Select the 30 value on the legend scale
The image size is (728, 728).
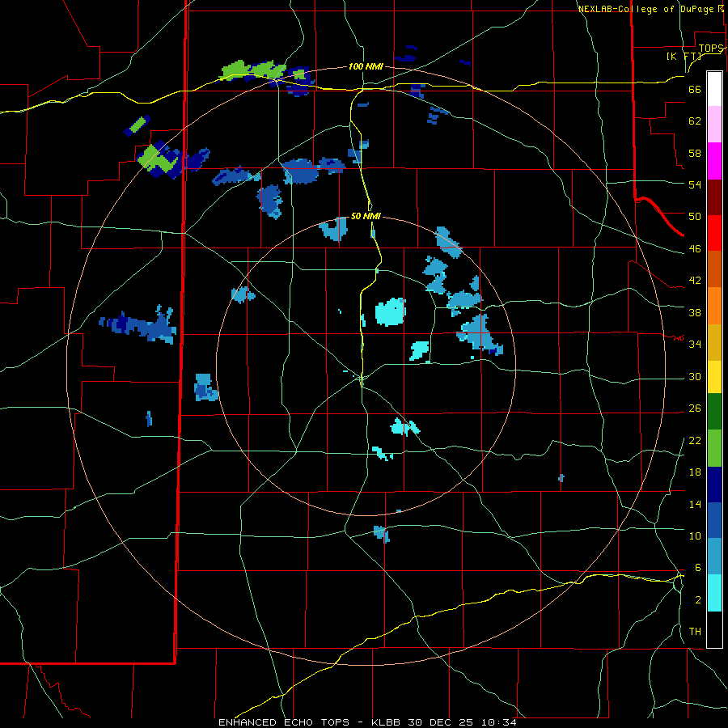click(x=695, y=376)
